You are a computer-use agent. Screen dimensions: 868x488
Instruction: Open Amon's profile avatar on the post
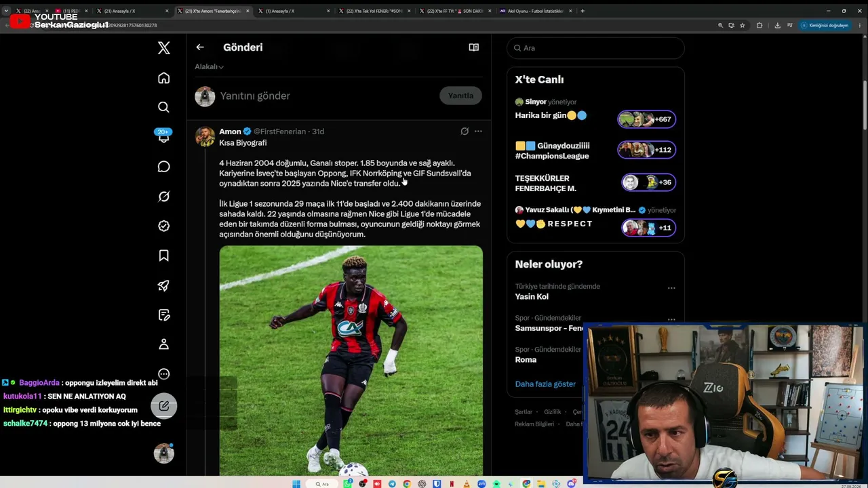coord(205,137)
